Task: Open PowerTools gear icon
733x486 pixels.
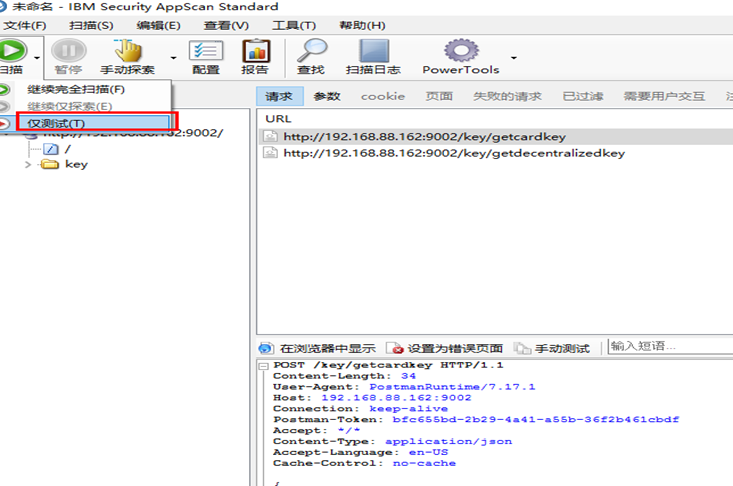Action: click(x=461, y=50)
